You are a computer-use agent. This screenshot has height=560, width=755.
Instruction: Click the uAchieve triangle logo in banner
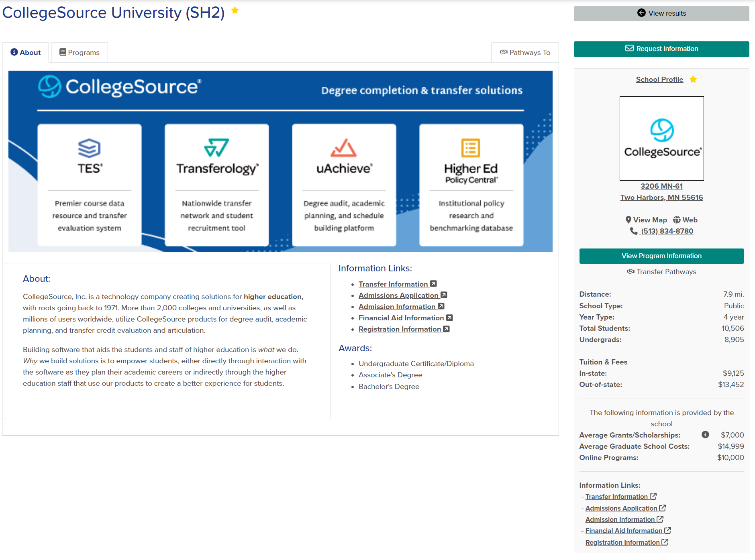(x=344, y=148)
